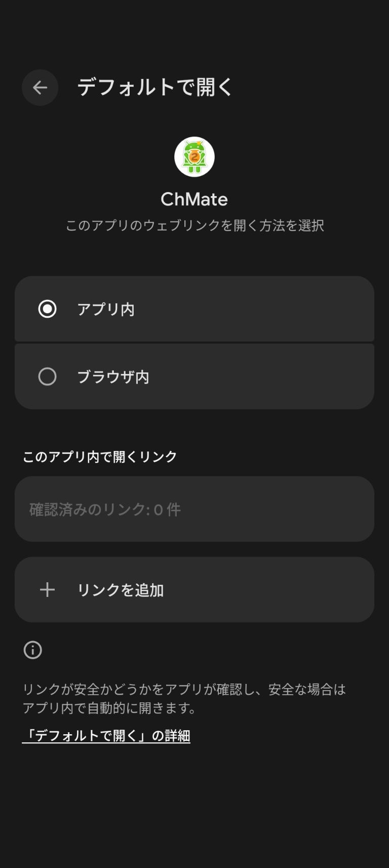Select the アプリ内 radio button

tap(48, 309)
